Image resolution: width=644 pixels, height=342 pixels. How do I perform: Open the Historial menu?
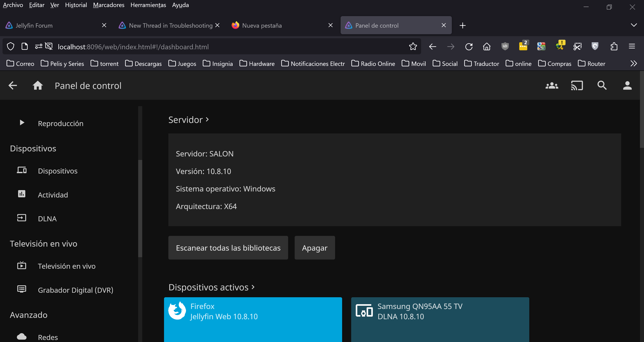tap(76, 5)
